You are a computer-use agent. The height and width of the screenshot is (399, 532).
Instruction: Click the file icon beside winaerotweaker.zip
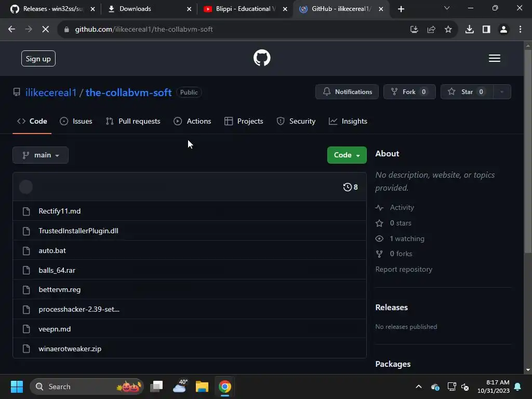click(x=26, y=349)
